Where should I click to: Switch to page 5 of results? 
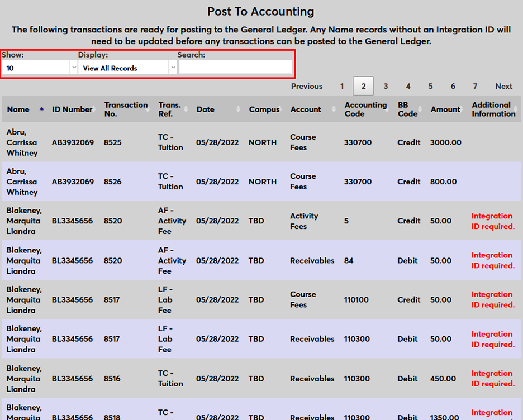(x=430, y=86)
